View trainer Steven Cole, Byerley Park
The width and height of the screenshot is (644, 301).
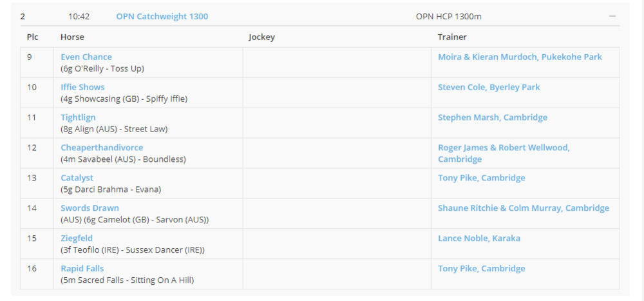(x=489, y=87)
